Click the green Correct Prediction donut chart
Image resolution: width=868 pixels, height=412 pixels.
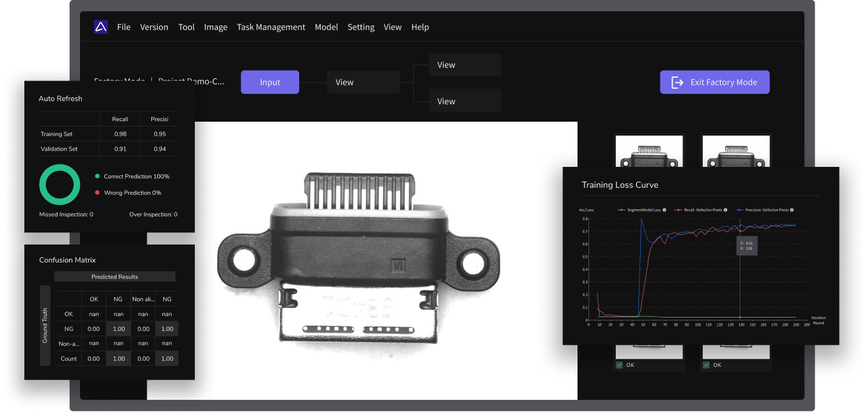click(x=60, y=184)
